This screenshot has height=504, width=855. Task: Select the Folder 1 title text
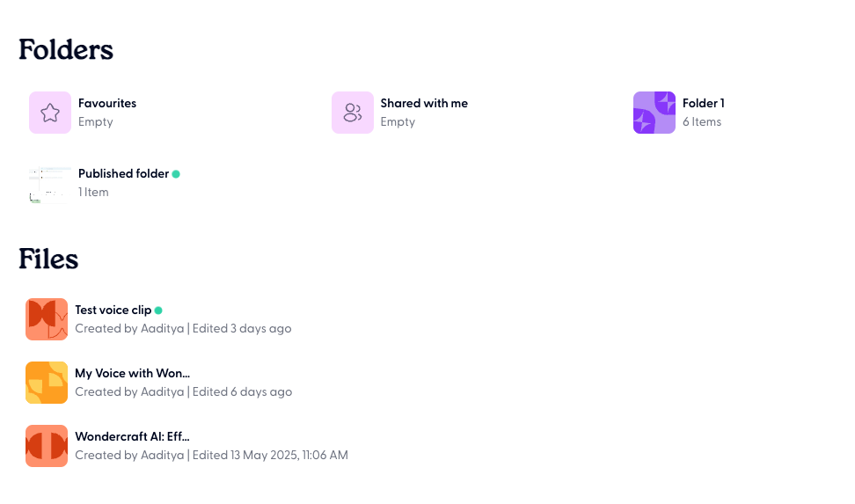(704, 103)
